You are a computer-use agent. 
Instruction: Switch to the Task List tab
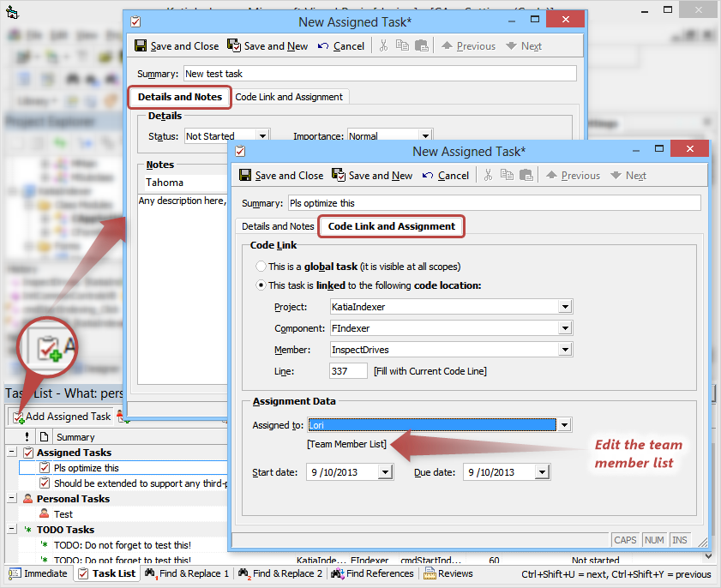point(106,573)
